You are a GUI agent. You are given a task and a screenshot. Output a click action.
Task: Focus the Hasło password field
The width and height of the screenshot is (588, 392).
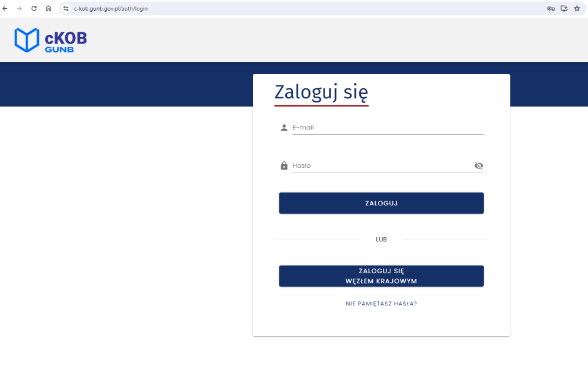click(381, 166)
